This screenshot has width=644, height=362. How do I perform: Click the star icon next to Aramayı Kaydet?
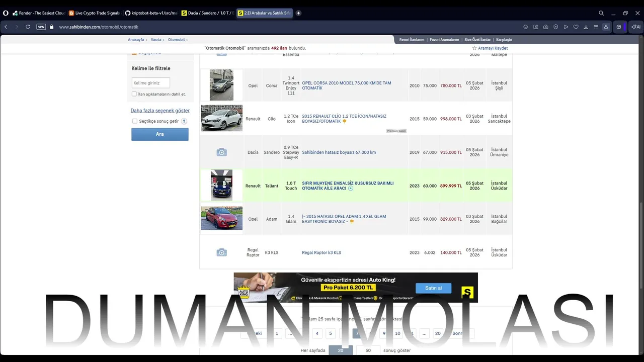474,48
